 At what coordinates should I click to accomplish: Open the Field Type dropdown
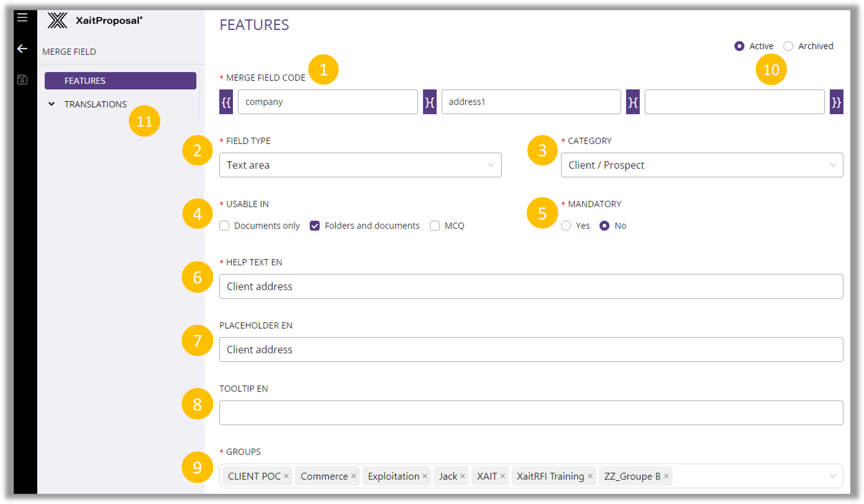pos(360,165)
